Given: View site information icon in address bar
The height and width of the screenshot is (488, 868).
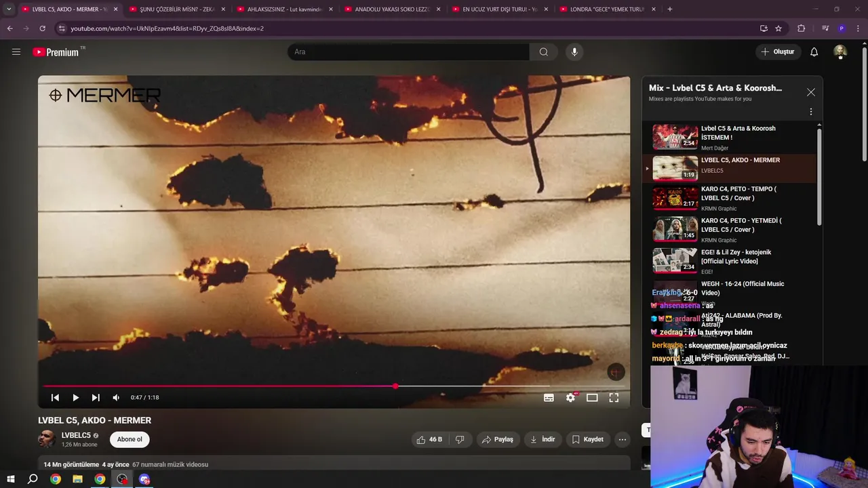Looking at the screenshot, I should 61,28.
